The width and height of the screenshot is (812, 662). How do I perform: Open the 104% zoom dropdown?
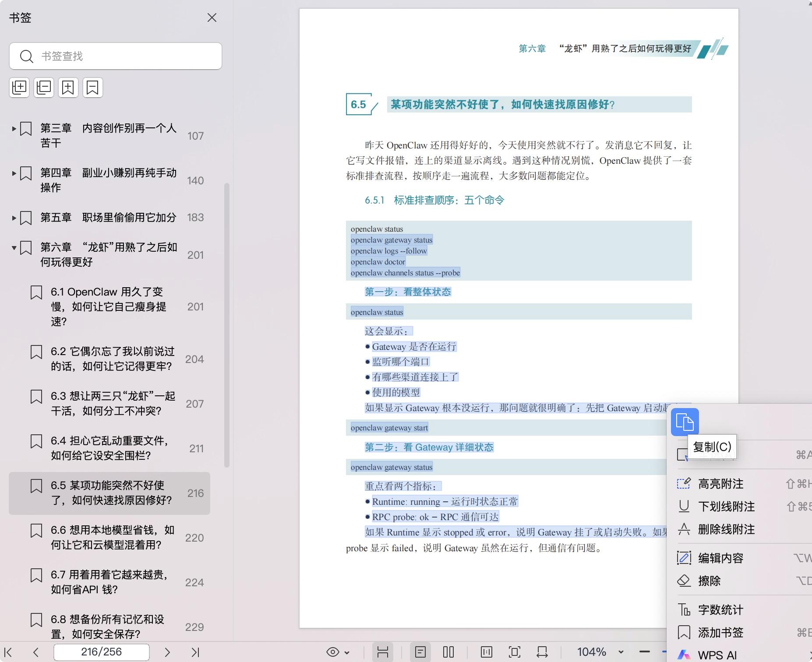coord(621,652)
